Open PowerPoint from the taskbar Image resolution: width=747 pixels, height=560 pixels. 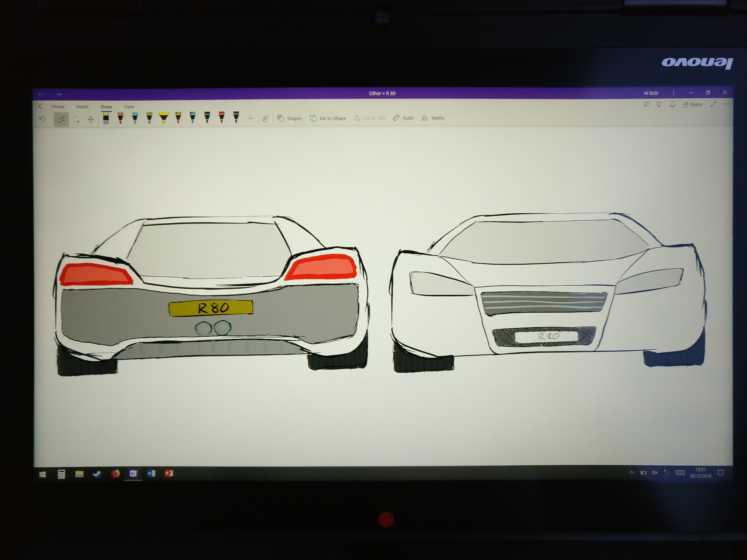tap(169, 473)
